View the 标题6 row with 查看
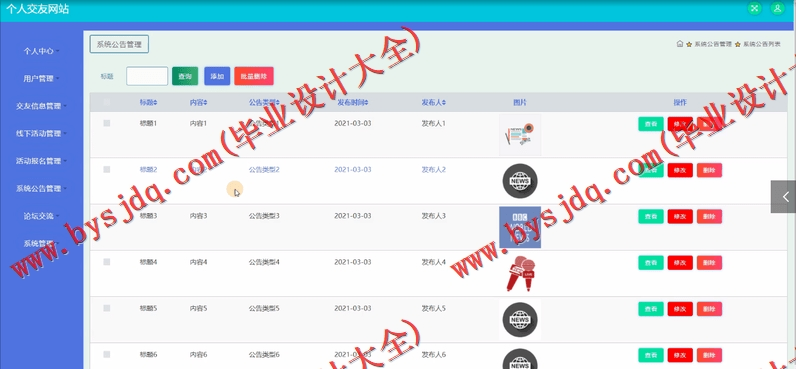Viewport: 796px width, 369px height. coord(651,355)
